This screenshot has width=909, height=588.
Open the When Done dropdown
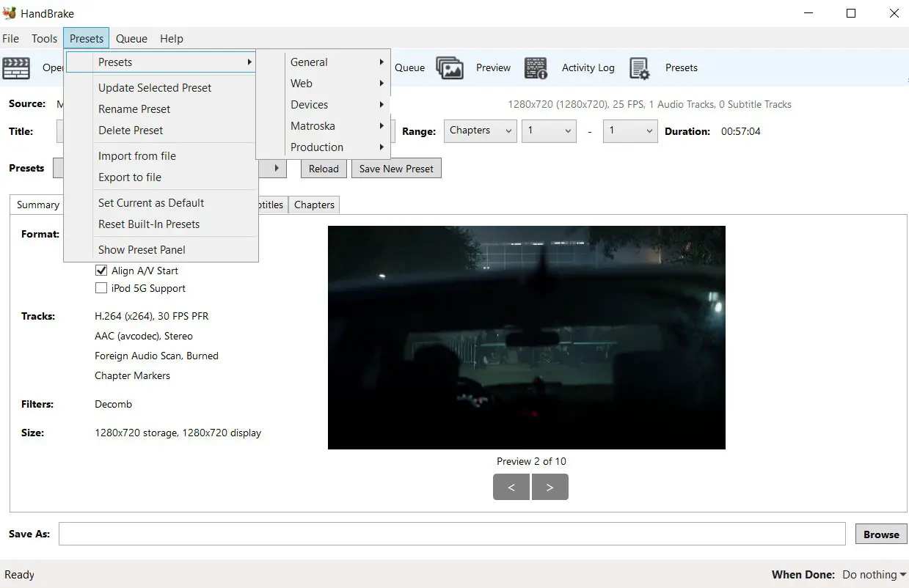874,575
